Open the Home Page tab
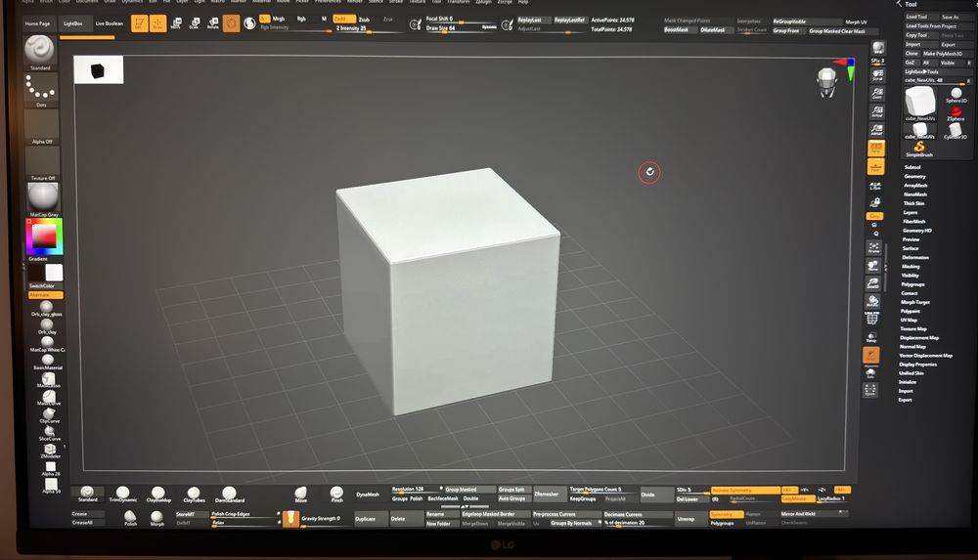 (37, 23)
